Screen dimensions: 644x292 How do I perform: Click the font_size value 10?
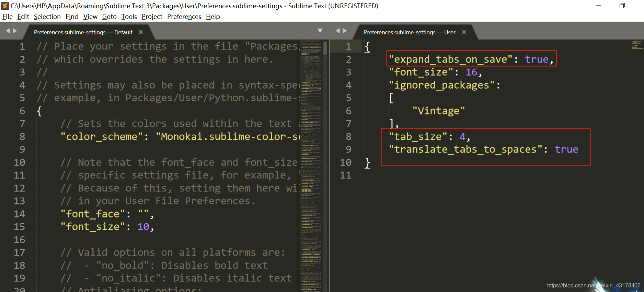[x=143, y=227]
